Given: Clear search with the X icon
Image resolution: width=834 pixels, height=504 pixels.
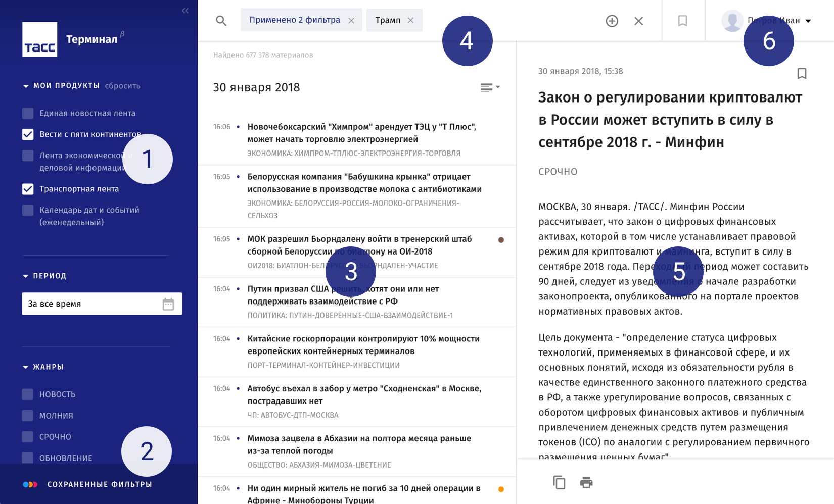Looking at the screenshot, I should coord(638,21).
